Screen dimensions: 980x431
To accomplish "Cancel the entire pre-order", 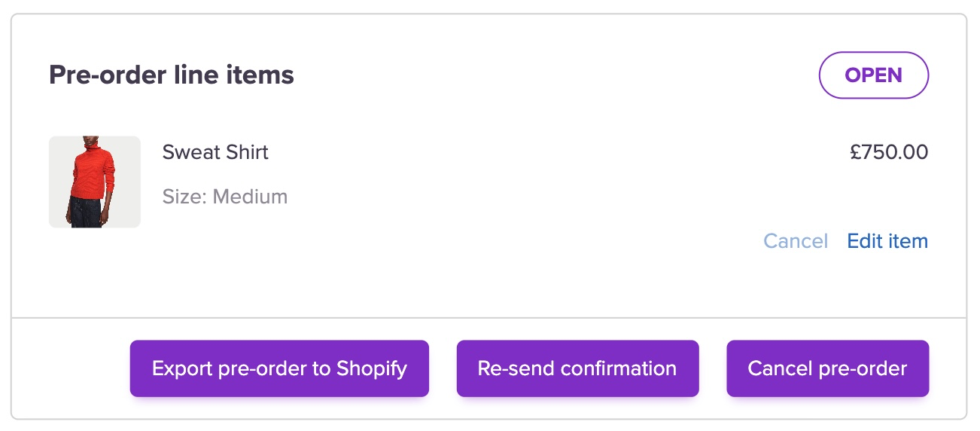I will (x=827, y=368).
